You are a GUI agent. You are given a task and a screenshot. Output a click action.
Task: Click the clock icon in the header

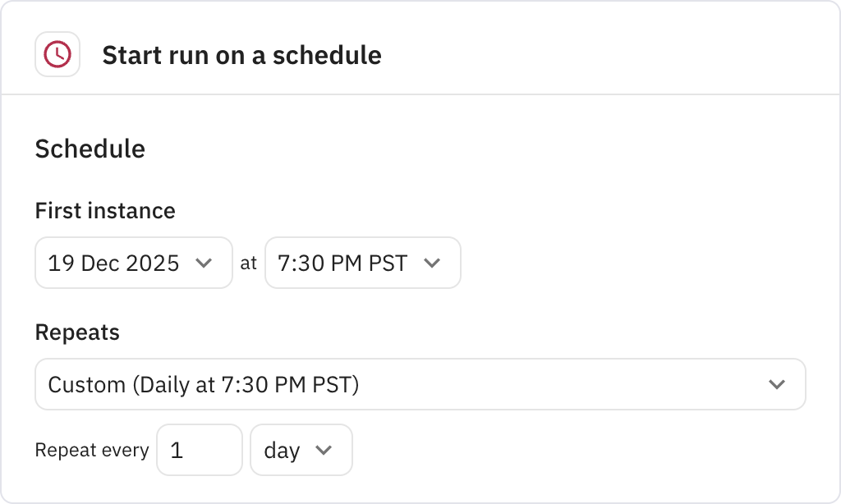[x=57, y=55]
